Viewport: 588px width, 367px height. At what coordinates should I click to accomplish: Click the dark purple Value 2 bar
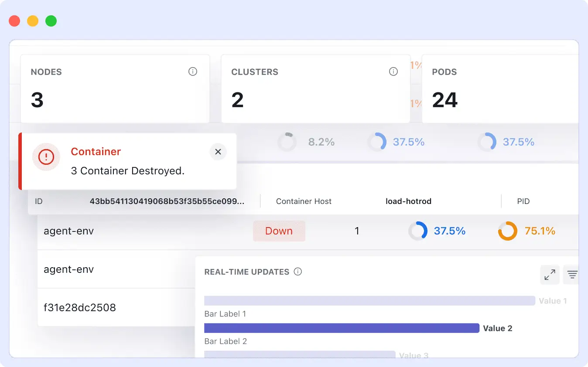pos(342,328)
